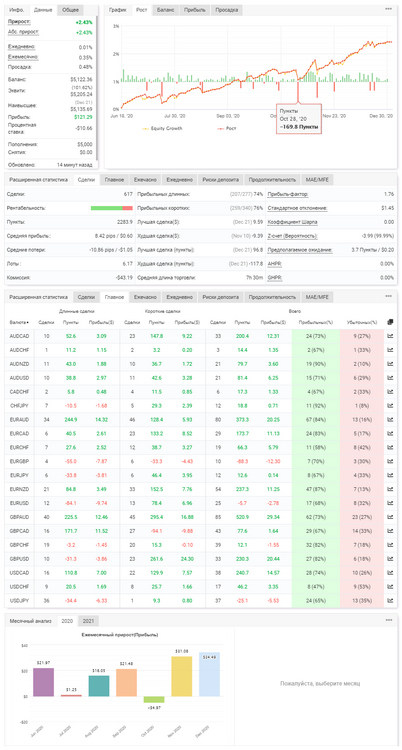402x750 pixels.
Task: Click Прирост label link
Action: 19,22
